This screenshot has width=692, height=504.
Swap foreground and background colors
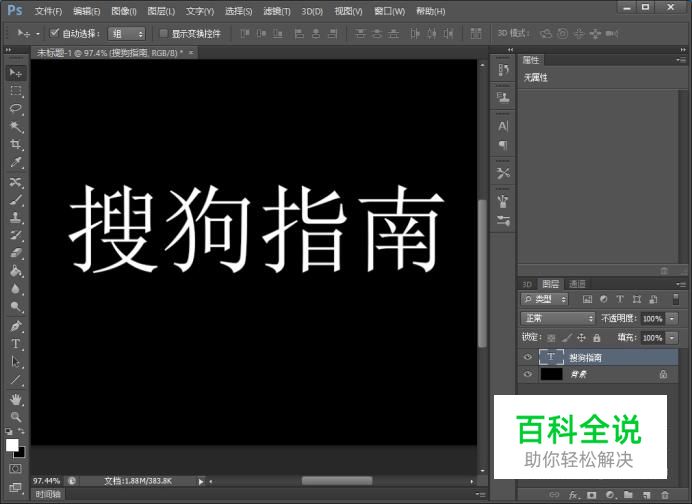pyautogui.click(x=21, y=431)
